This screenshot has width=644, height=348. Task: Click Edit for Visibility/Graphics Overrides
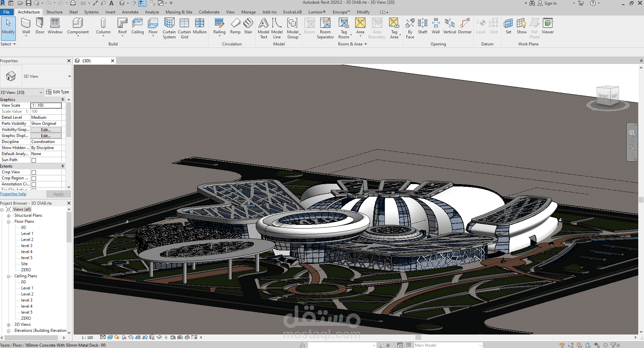(x=46, y=130)
